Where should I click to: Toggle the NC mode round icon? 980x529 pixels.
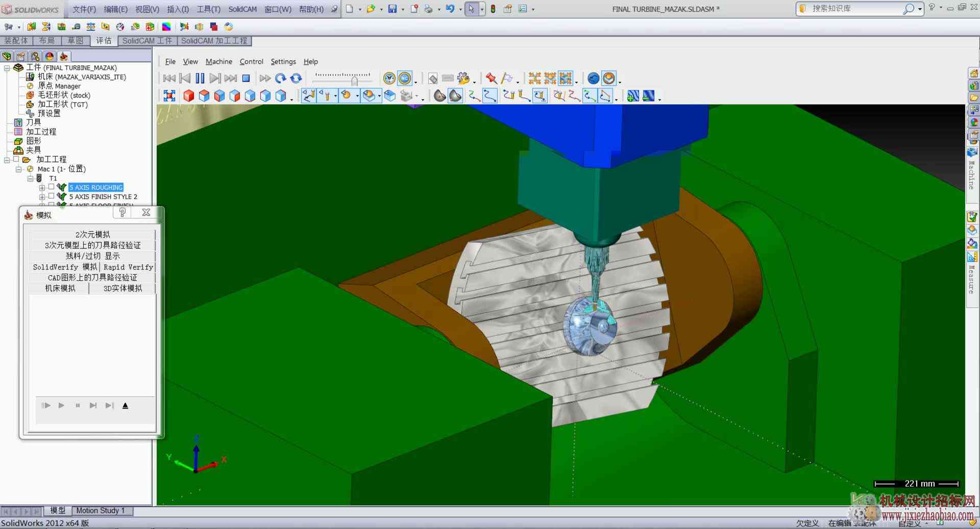pyautogui.click(x=405, y=78)
